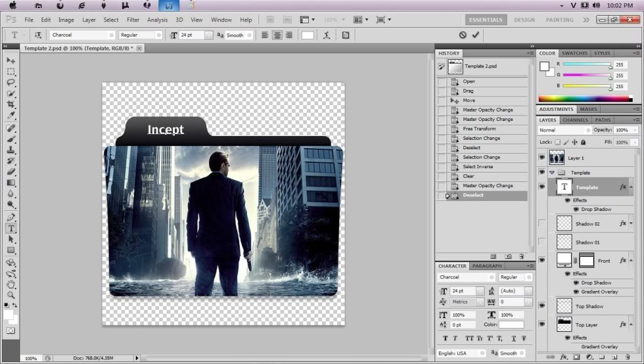This screenshot has width=644, height=364.
Task: Select the Dodge tool
Action: click(x=11, y=205)
